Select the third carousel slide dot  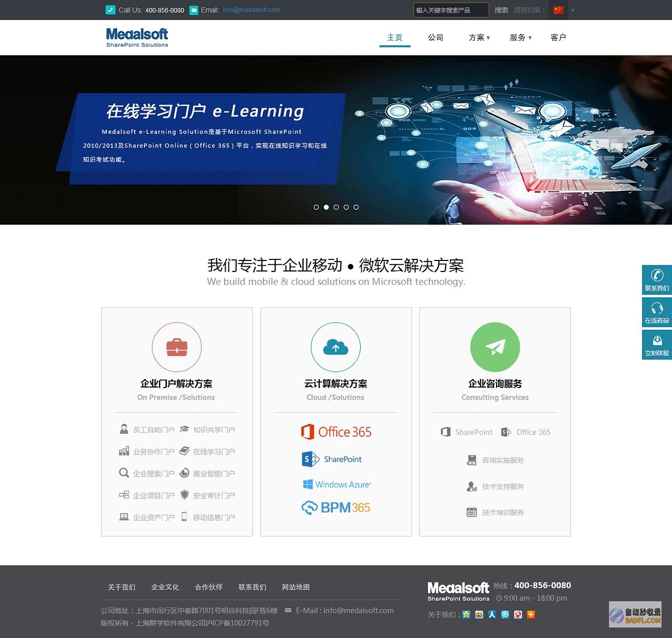pos(336,207)
